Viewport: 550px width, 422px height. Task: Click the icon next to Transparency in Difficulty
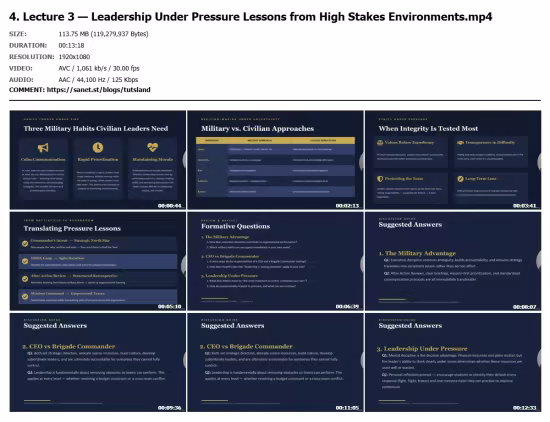click(x=460, y=142)
